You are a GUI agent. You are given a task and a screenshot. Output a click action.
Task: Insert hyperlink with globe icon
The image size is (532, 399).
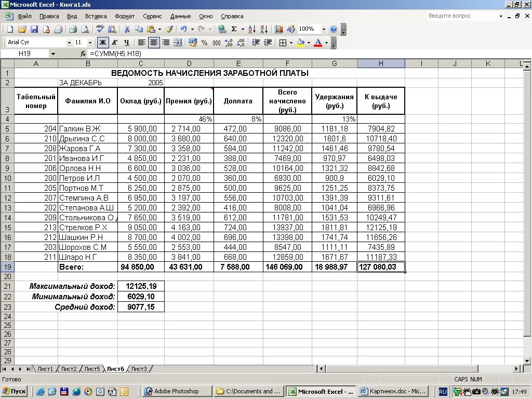click(222, 29)
